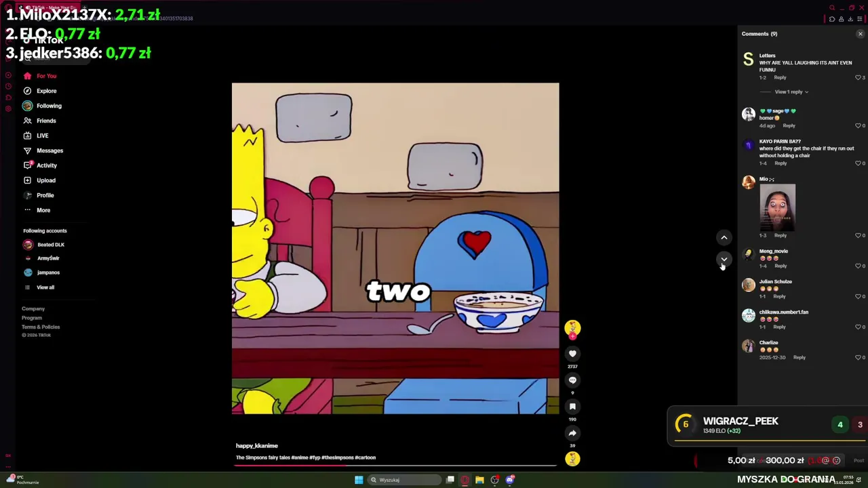The image size is (868, 488).
Task: Open Meng_movie's profile avatar
Action: pyautogui.click(x=748, y=255)
